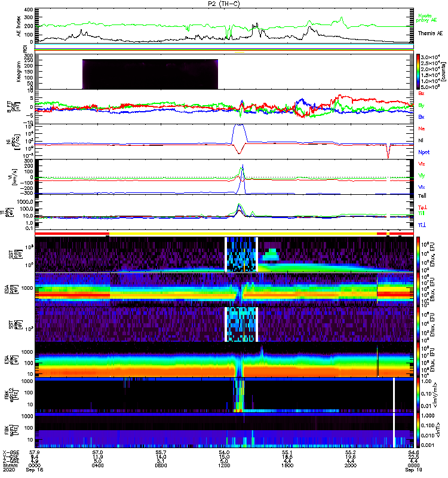Click the red Bz legend label
The width and height of the screenshot is (448, 478).
coord(421,93)
